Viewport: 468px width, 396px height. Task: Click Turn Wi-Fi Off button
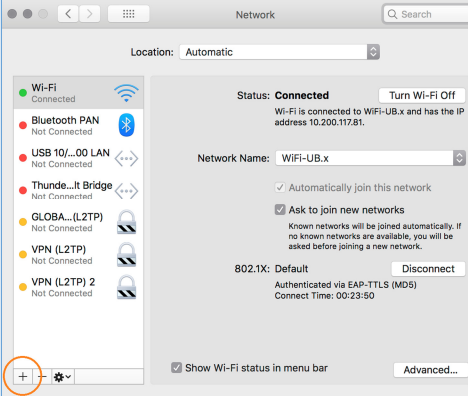pyautogui.click(x=422, y=96)
